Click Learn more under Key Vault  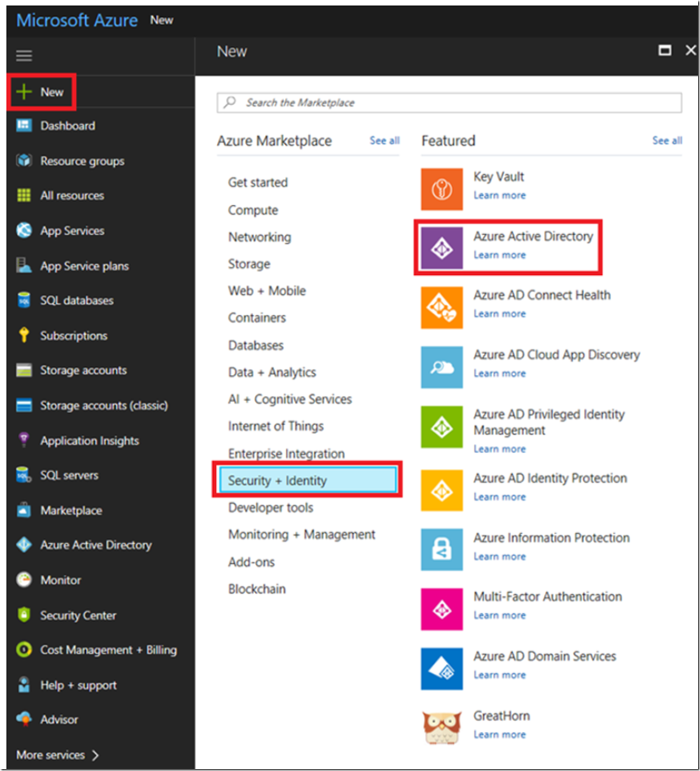pos(499,196)
